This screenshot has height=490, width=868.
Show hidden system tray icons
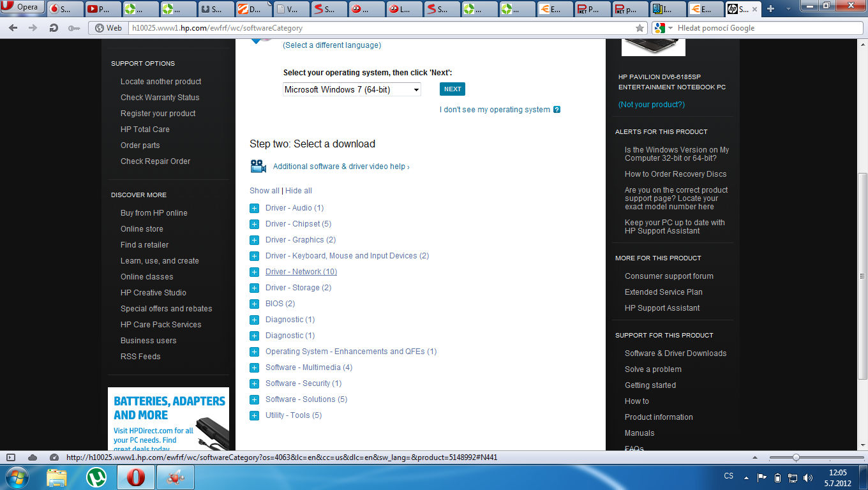[x=746, y=477]
